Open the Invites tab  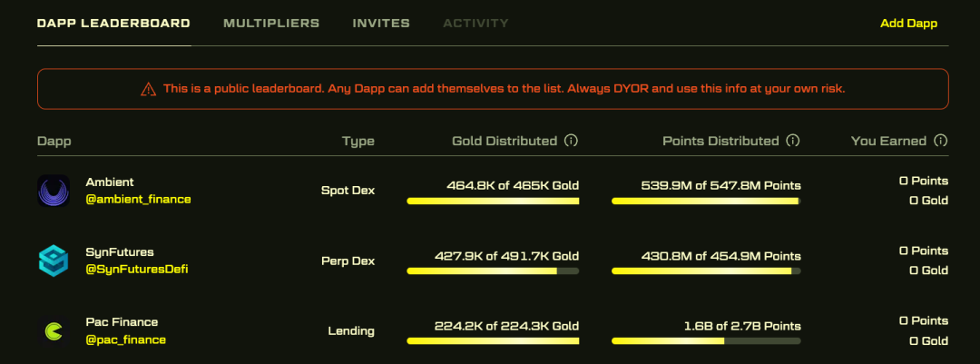tap(381, 24)
